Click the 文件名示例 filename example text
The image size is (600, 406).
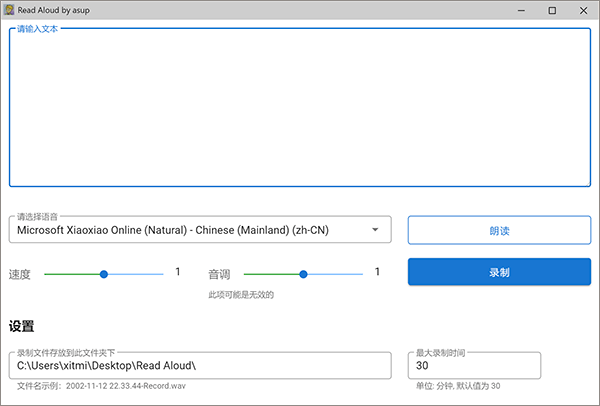pos(101,386)
